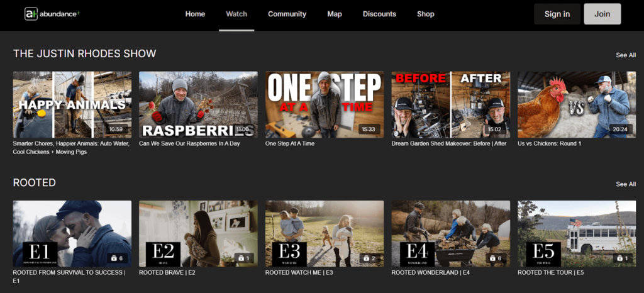The image size is (644, 293).
Task: Click the 10:59 duration badge
Action: coord(116,130)
